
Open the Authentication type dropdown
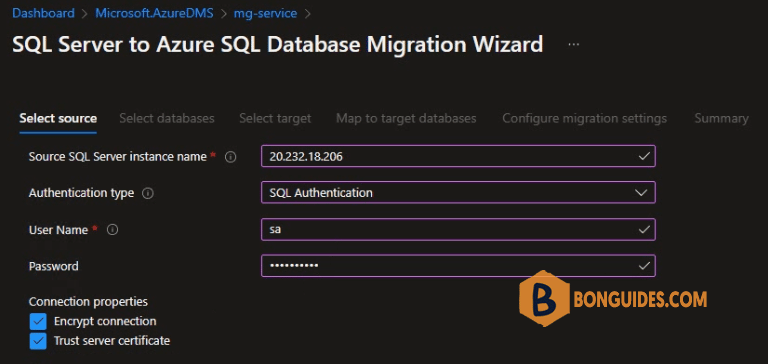(458, 193)
